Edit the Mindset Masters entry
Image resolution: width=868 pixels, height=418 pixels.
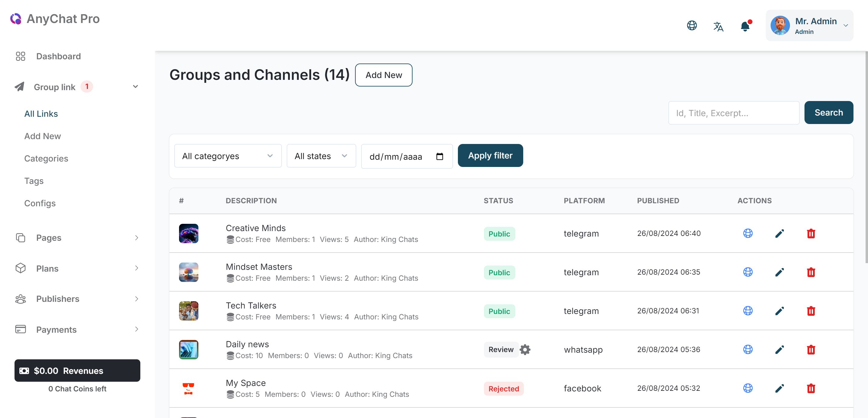point(779,272)
